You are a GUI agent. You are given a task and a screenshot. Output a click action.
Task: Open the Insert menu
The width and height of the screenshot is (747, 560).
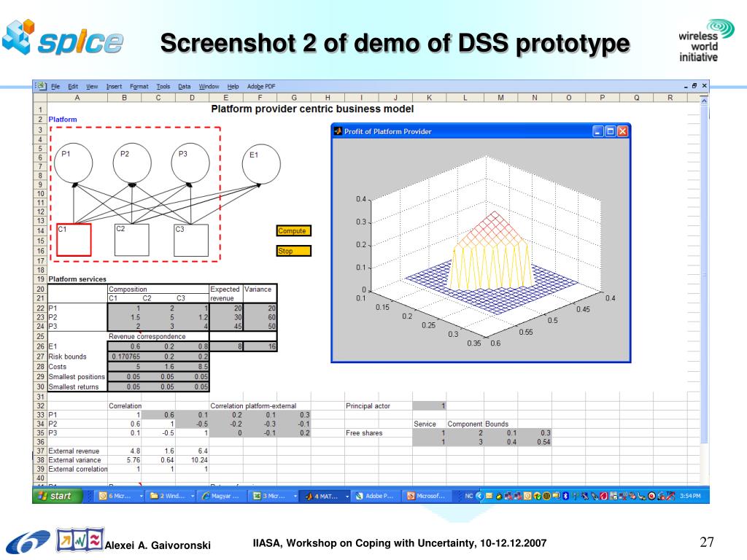pos(114,86)
